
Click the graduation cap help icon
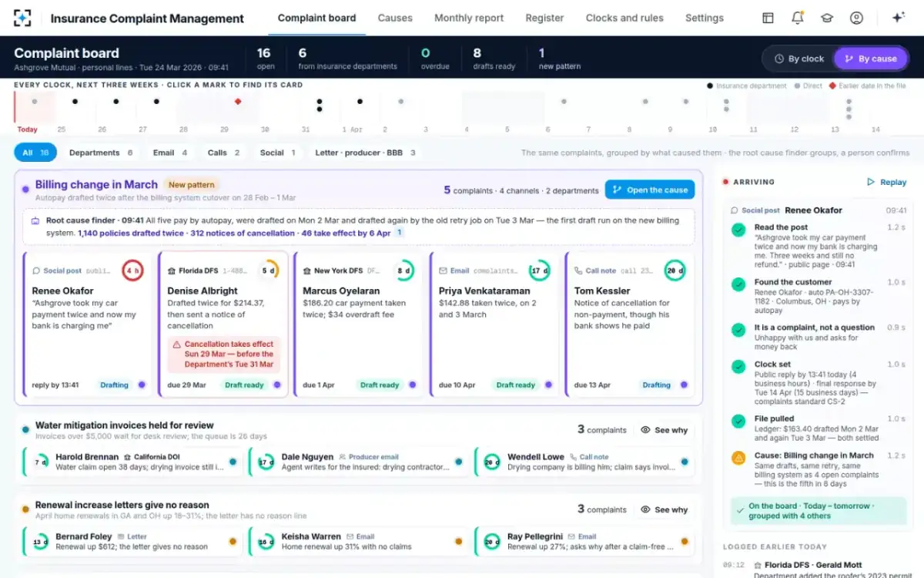coord(827,18)
